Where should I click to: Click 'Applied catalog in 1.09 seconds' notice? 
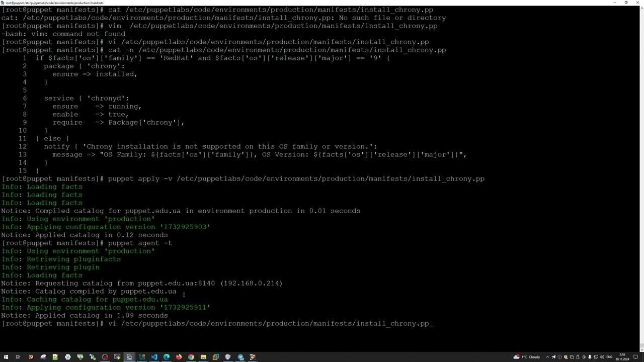[85, 315]
